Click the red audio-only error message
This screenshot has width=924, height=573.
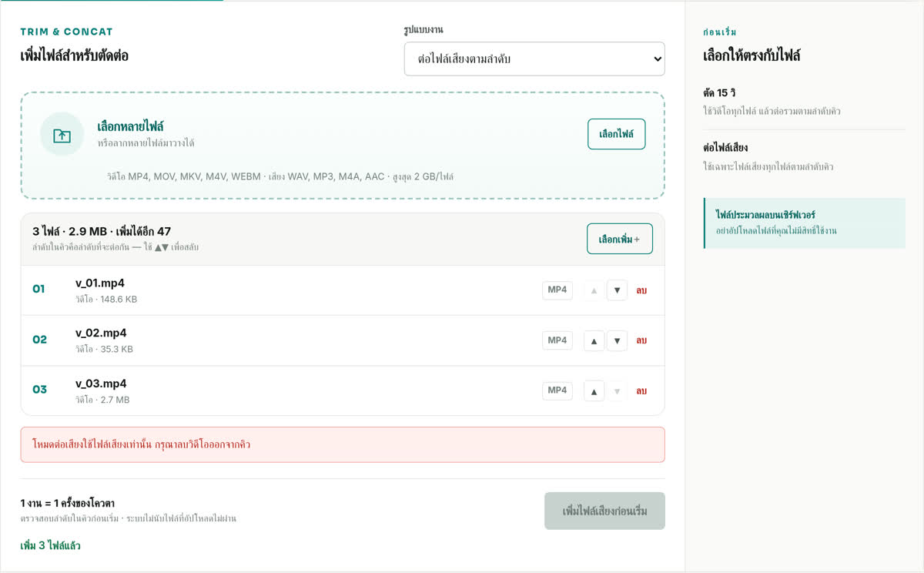343,444
